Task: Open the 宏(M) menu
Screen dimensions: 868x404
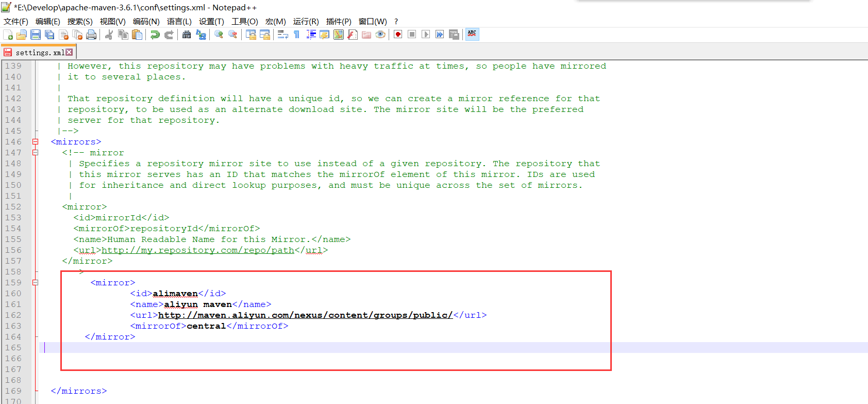Action: [x=276, y=21]
